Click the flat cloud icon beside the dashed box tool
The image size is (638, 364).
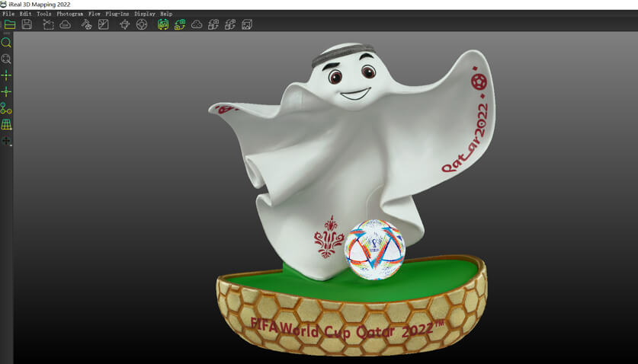tap(65, 25)
